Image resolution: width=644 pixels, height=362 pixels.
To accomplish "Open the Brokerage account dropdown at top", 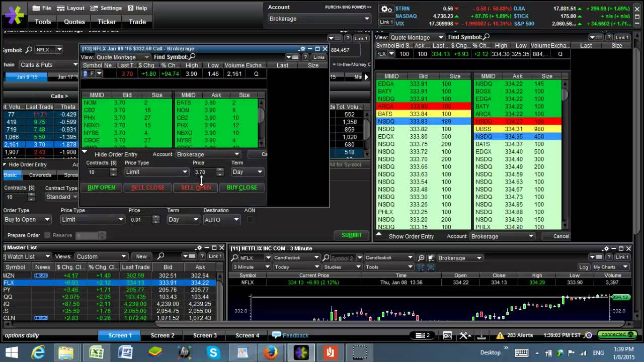I will tap(319, 19).
